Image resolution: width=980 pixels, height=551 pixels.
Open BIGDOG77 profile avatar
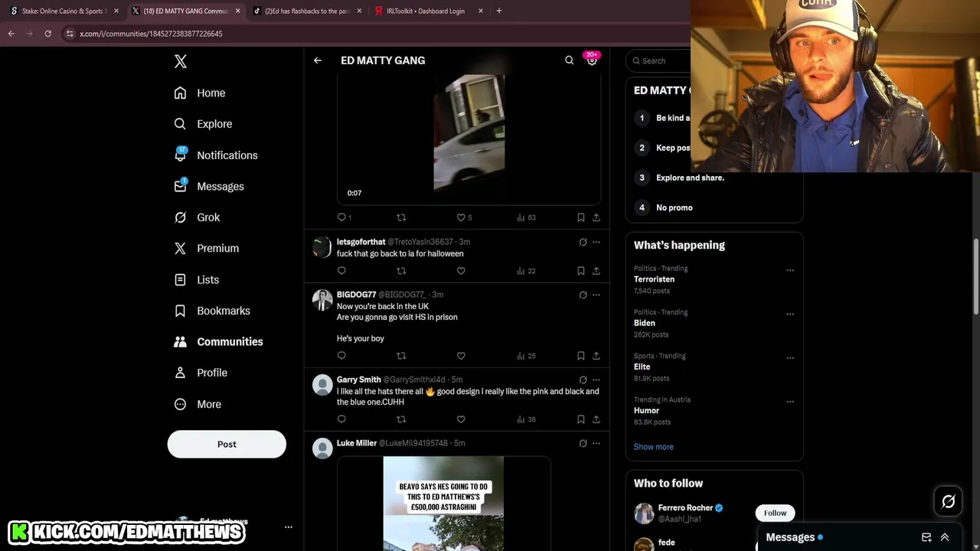click(322, 299)
